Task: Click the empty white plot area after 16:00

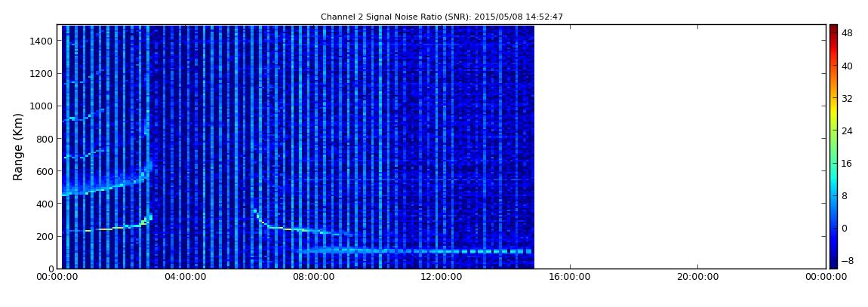Action: click(680, 146)
